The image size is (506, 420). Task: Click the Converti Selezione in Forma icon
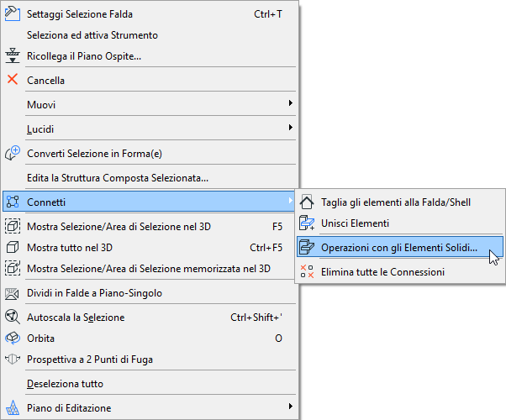coord(13,154)
